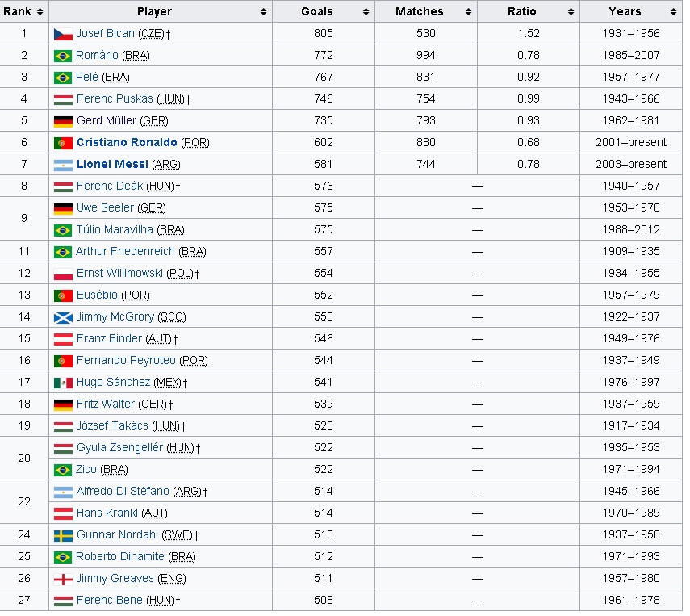
Task: Click the Portugal flag beside Cristiano Ronaldo
Action: coord(63,143)
